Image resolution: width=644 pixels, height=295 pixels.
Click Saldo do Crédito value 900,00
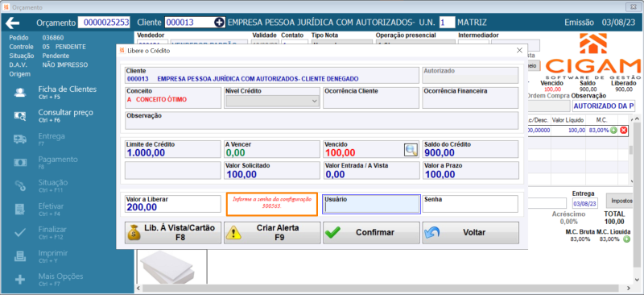[440, 153]
